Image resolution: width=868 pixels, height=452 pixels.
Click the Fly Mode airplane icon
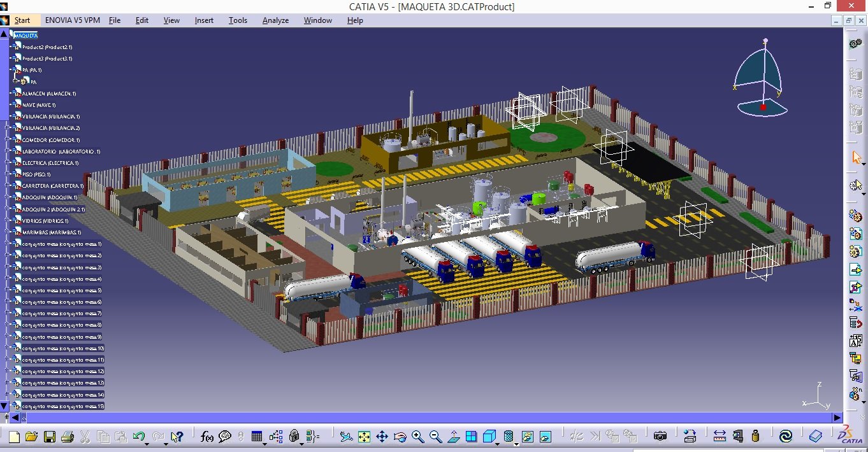tap(346, 437)
